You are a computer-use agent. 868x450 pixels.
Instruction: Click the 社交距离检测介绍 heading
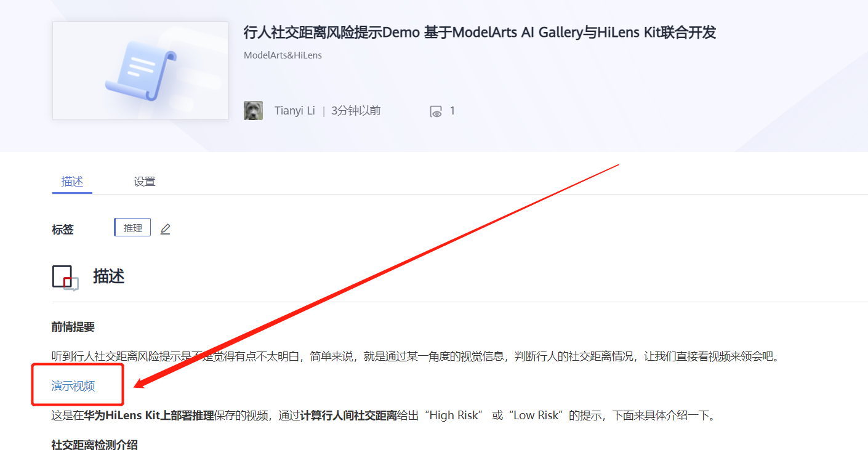point(95,444)
